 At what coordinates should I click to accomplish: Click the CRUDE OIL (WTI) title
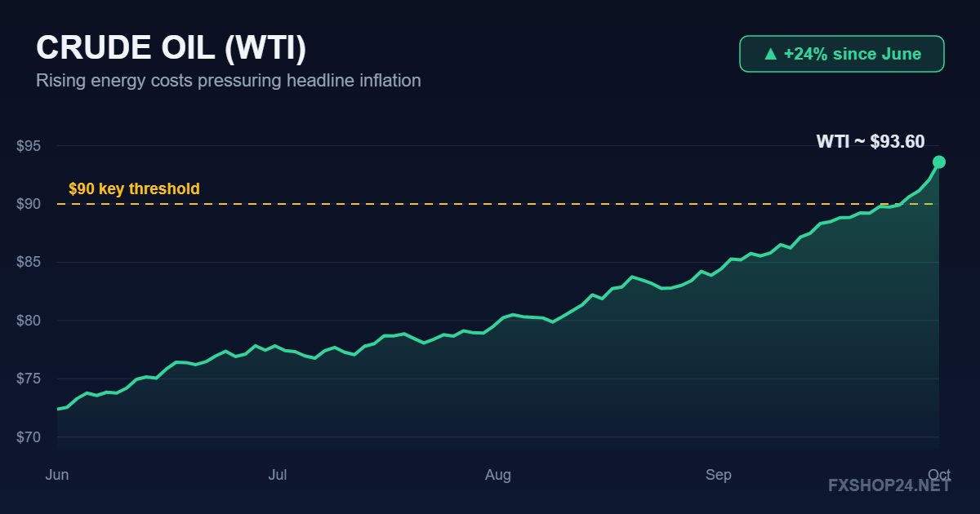(x=171, y=48)
